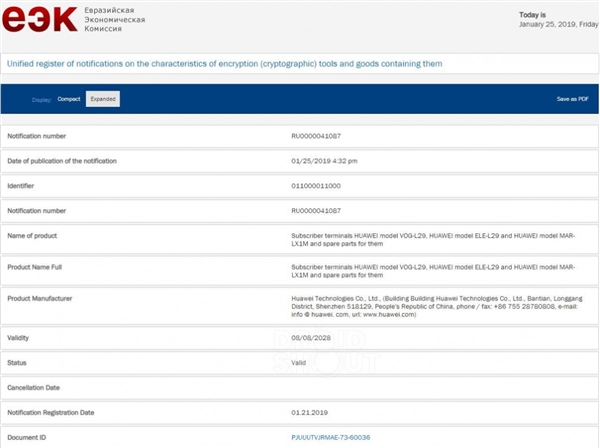This screenshot has height=448, width=600.
Task: Click the Status label
Action: 17,363
